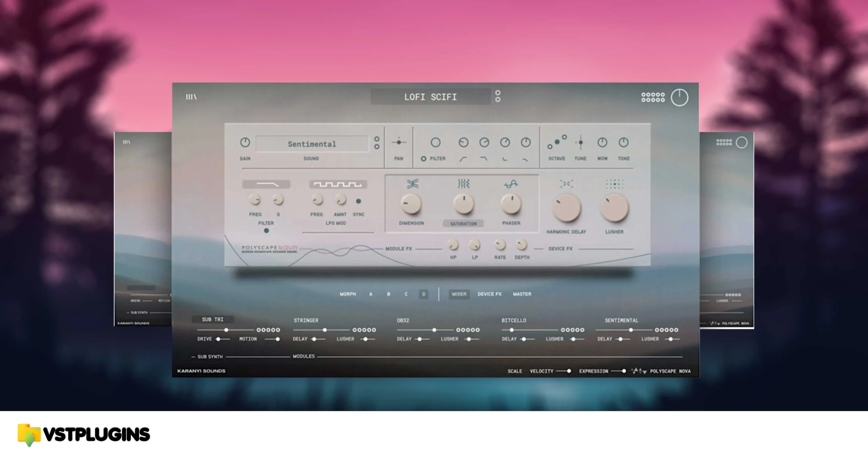Adjust the TONE knob
Viewport: 868px width, 460px height.
pyautogui.click(x=624, y=142)
